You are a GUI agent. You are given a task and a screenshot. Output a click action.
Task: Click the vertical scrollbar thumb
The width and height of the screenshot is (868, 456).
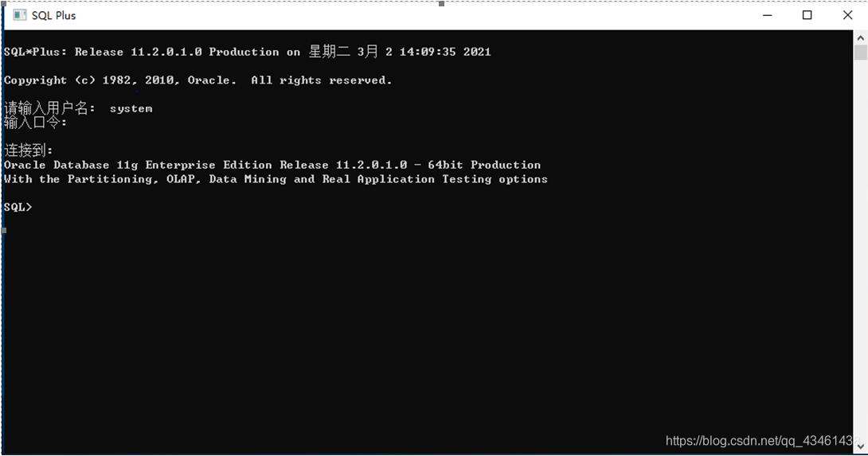click(860, 53)
